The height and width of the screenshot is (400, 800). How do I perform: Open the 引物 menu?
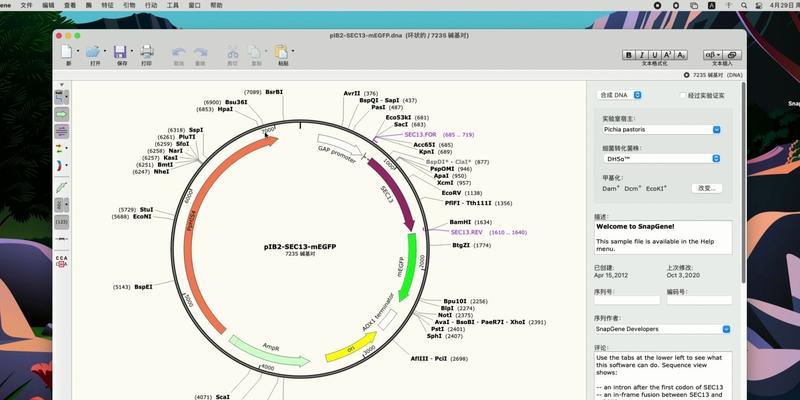pos(129,5)
